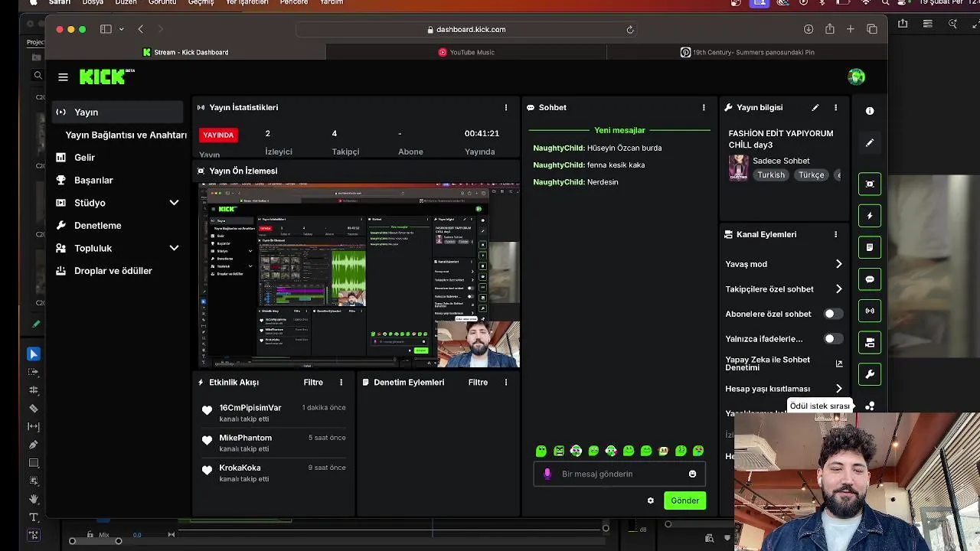Open the hamburger menu beside the Kick logo
980x551 pixels.
click(x=63, y=77)
